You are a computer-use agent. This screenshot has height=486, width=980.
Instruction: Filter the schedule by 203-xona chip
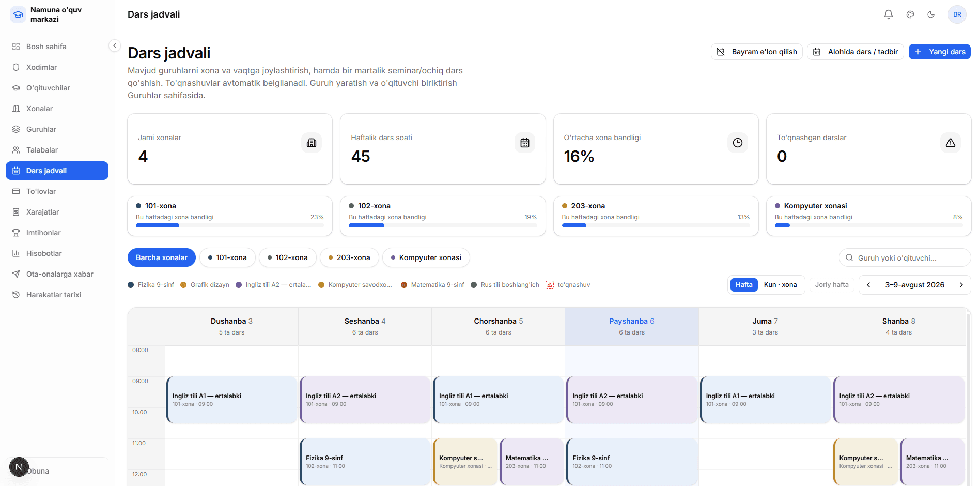[349, 257]
